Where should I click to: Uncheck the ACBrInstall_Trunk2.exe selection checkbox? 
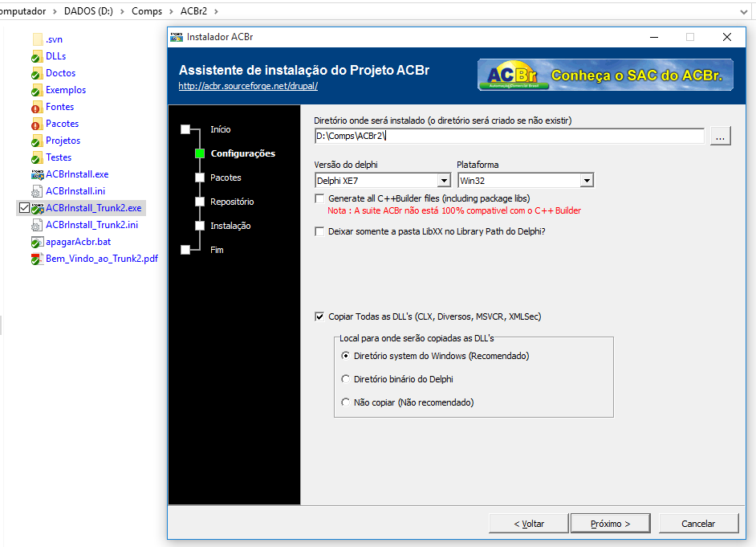click(24, 208)
